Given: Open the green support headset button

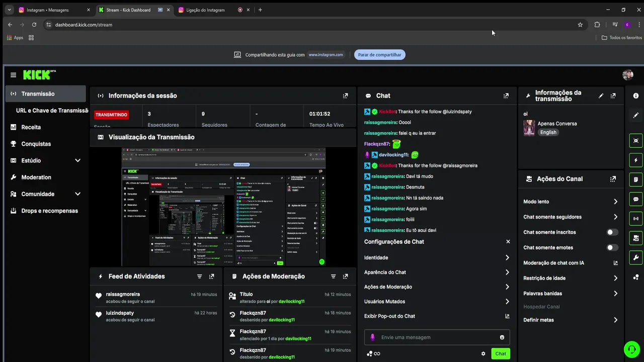Looking at the screenshot, I should [631, 349].
